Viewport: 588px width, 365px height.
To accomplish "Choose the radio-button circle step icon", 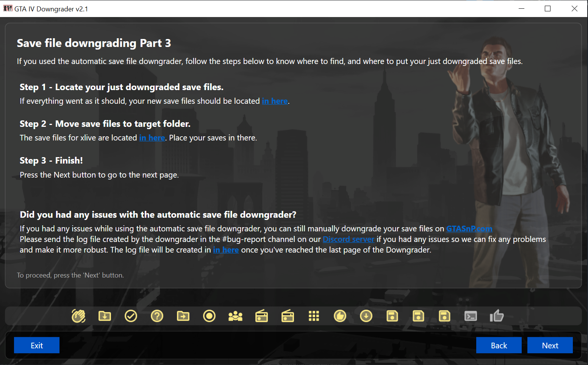I will [x=209, y=316].
